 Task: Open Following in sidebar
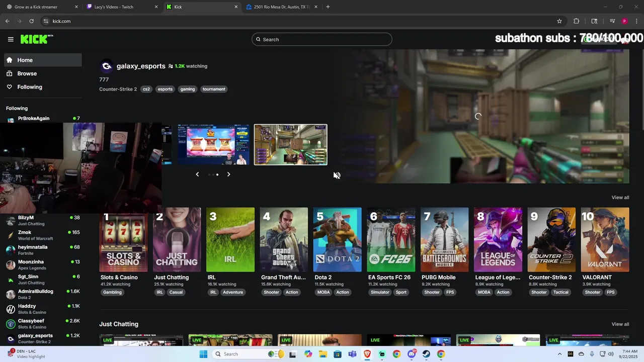point(43,87)
